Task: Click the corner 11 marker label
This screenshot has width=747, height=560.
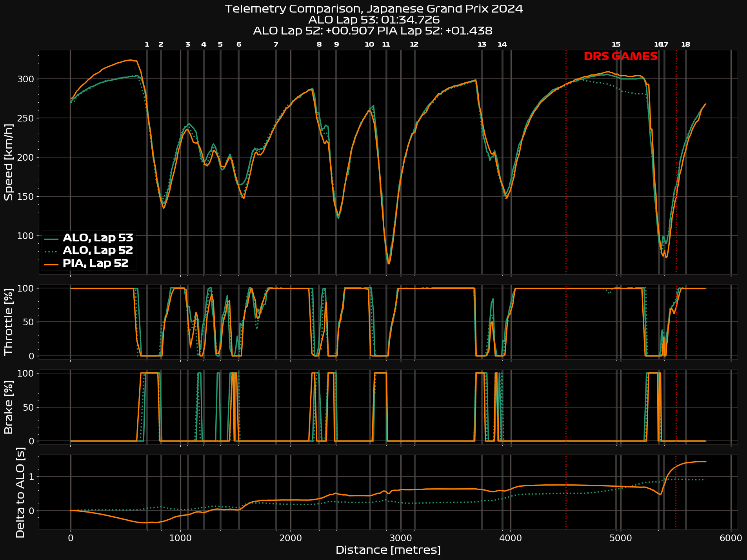Action: (386, 45)
